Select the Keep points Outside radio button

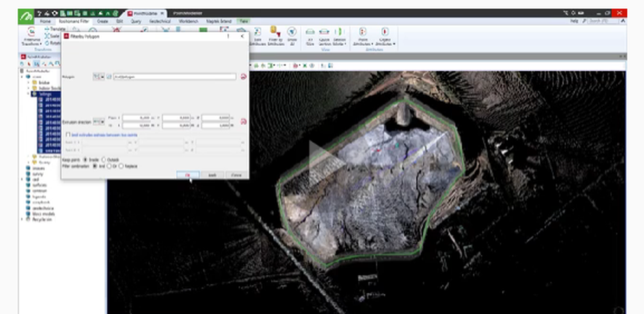pos(104,160)
